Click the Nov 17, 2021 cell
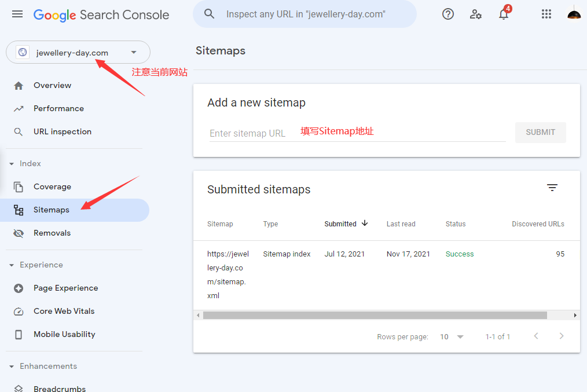 click(x=408, y=254)
